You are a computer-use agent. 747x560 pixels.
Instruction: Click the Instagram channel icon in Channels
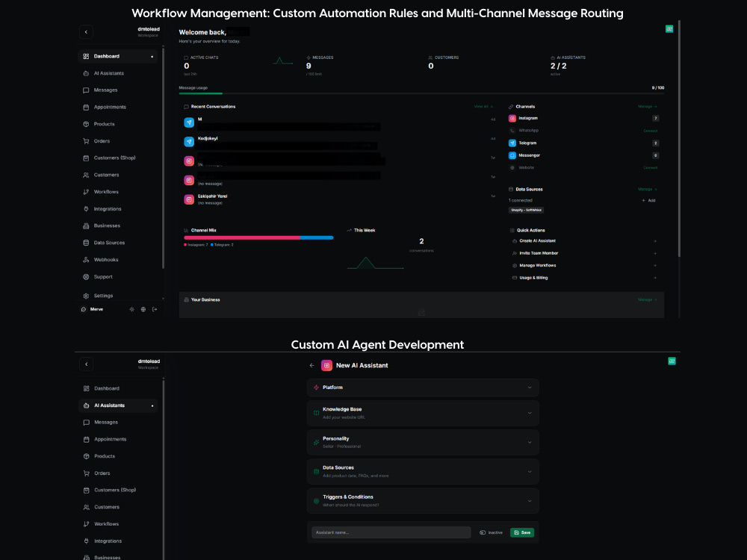[x=512, y=119]
